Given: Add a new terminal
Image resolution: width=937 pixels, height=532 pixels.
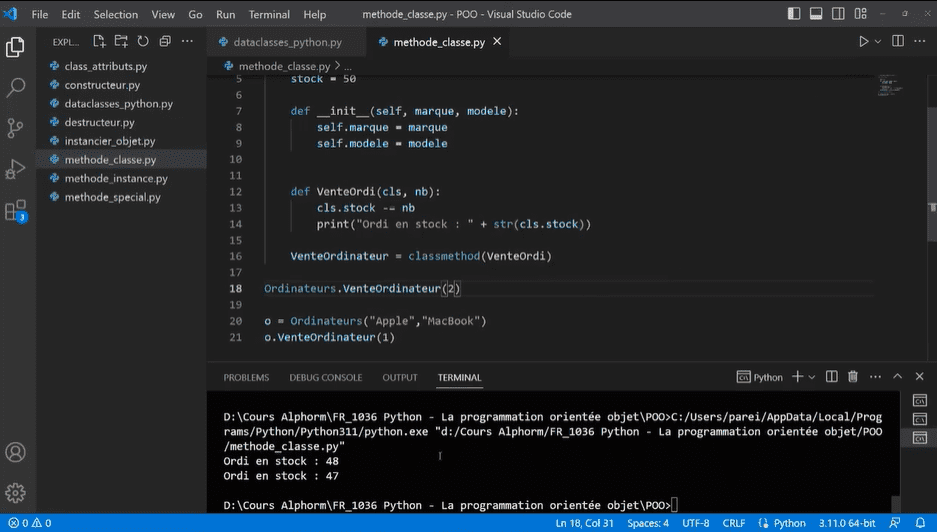Looking at the screenshot, I should 797,377.
